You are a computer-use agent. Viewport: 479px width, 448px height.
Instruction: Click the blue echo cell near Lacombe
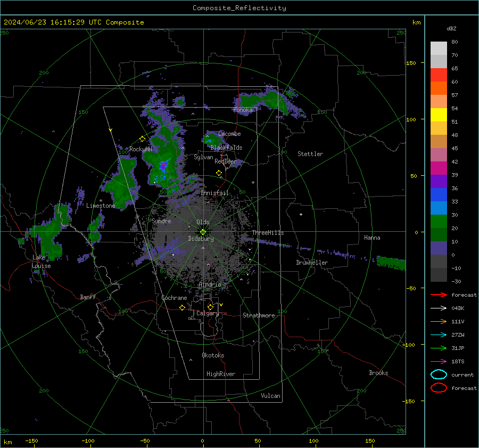[209, 141]
